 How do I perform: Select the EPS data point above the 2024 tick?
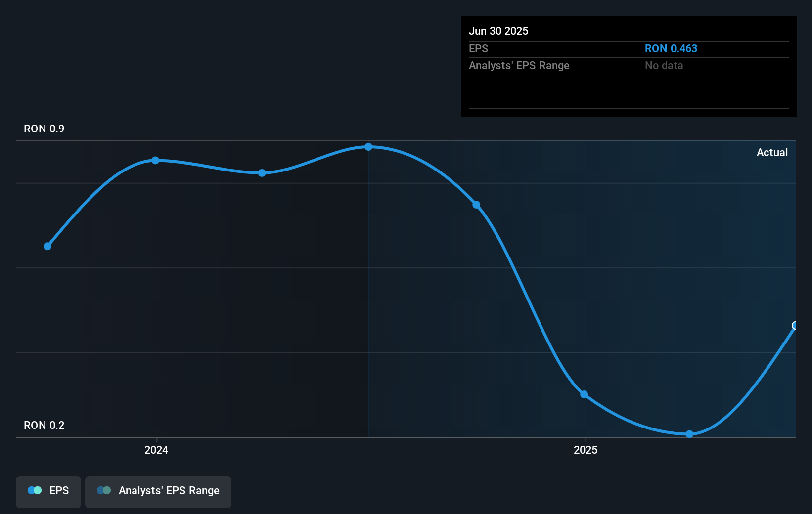[155, 160]
